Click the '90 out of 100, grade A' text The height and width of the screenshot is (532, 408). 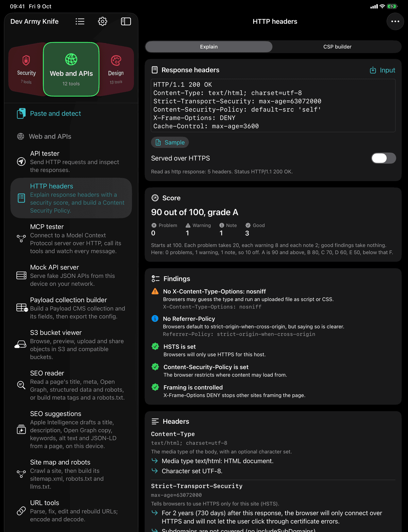point(194,212)
